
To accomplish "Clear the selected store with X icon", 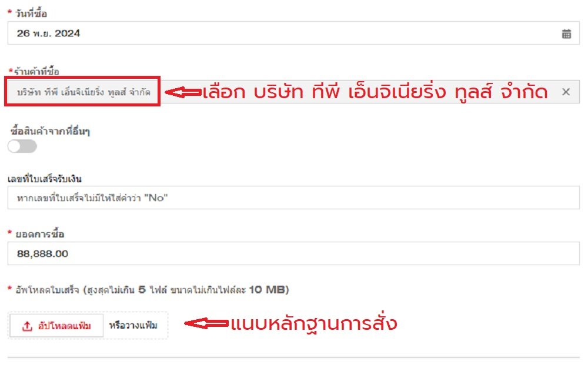I will 566,92.
